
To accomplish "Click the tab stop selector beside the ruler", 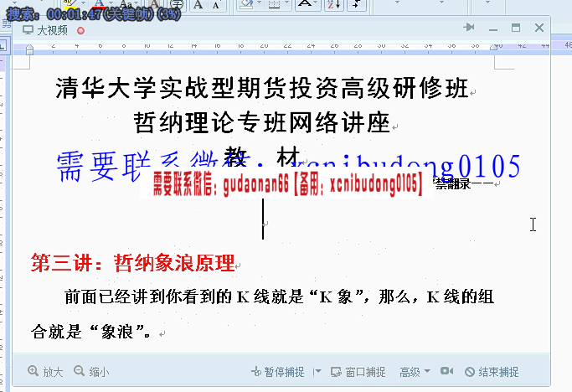I will coord(3,46).
